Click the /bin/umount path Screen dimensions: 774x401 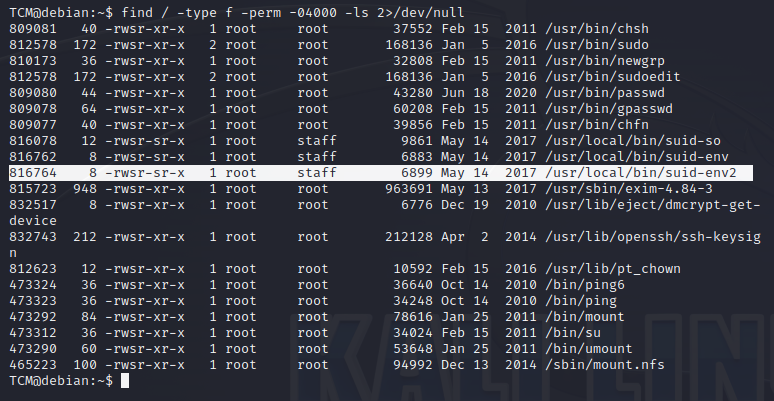point(588,349)
